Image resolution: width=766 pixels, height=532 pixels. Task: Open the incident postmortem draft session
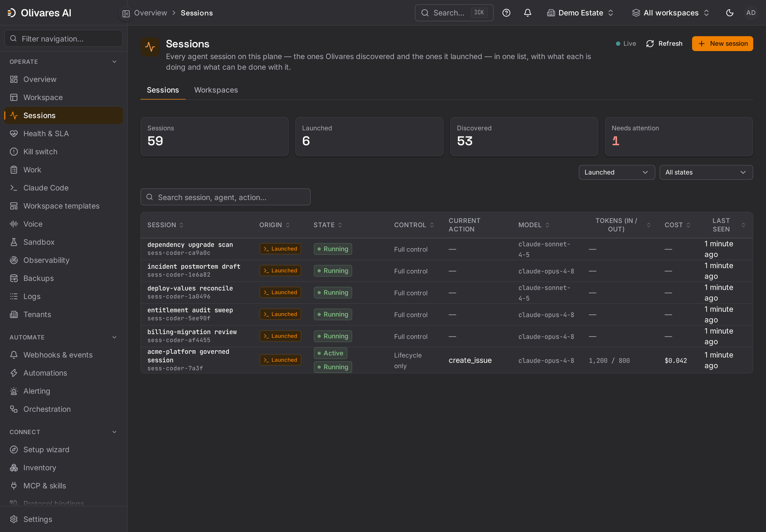pos(446,271)
